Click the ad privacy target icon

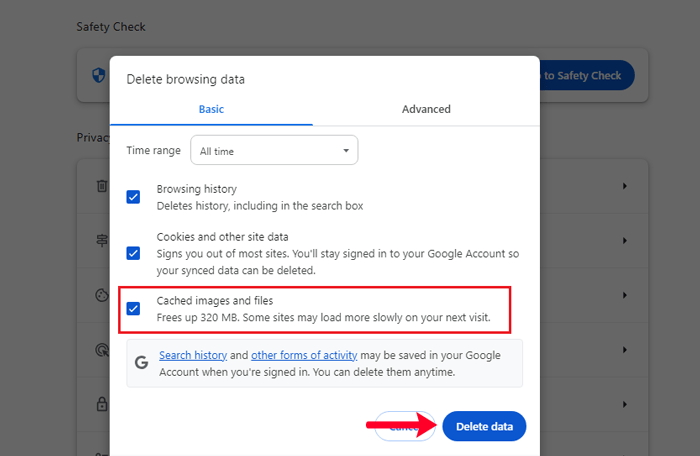(101, 351)
